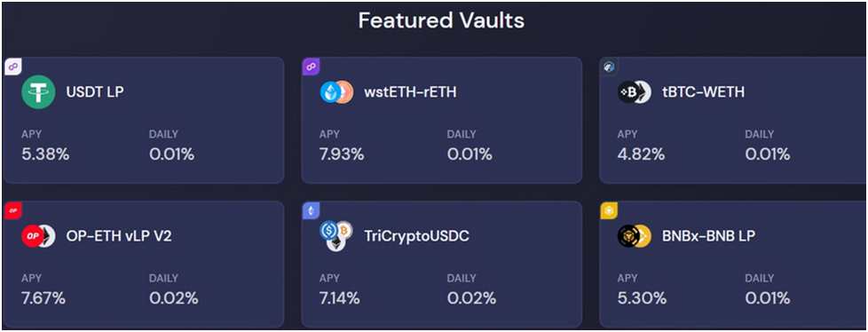Click BNB chain badge on BNBx-BNB card
868x332 pixels.
(x=609, y=210)
